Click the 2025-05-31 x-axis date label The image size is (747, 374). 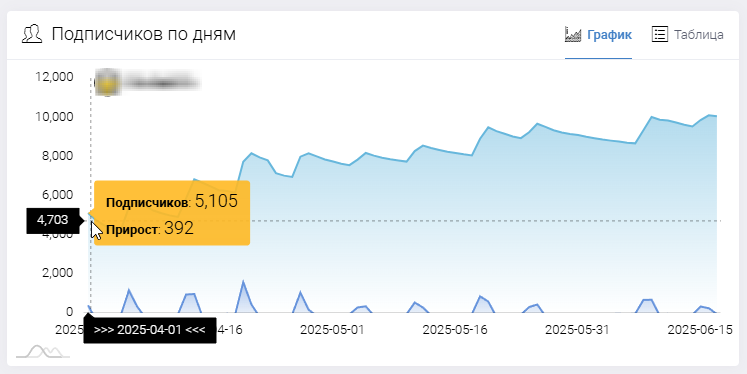click(x=577, y=330)
